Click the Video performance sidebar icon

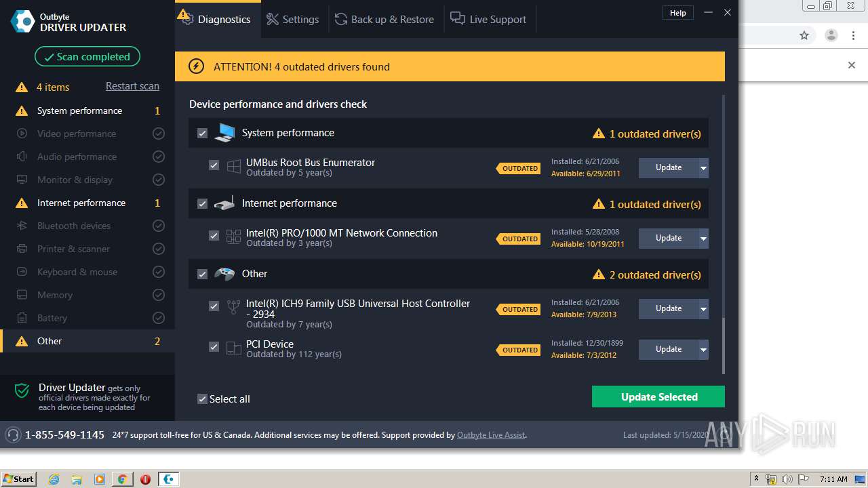[x=22, y=134]
